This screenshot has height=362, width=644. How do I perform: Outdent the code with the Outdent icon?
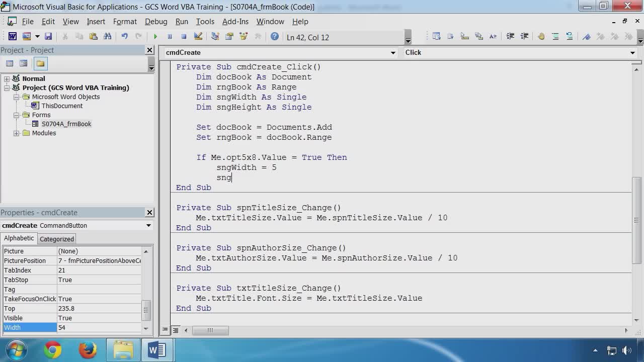(524, 36)
